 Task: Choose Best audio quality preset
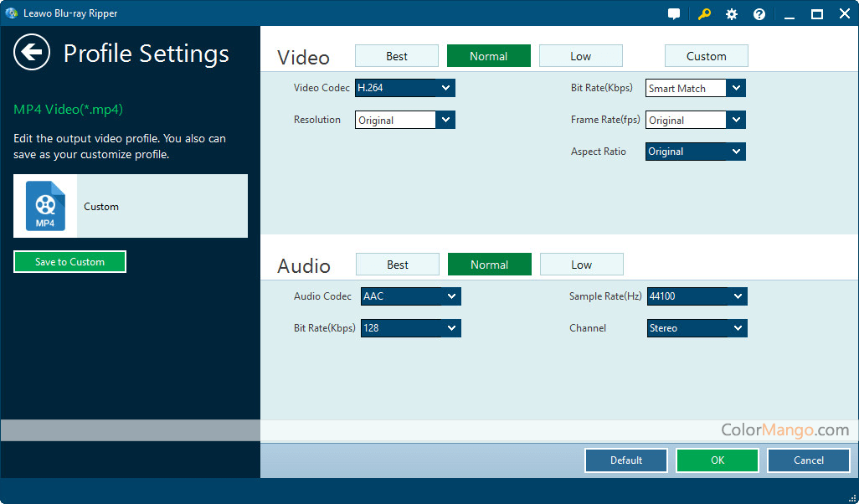(x=398, y=265)
